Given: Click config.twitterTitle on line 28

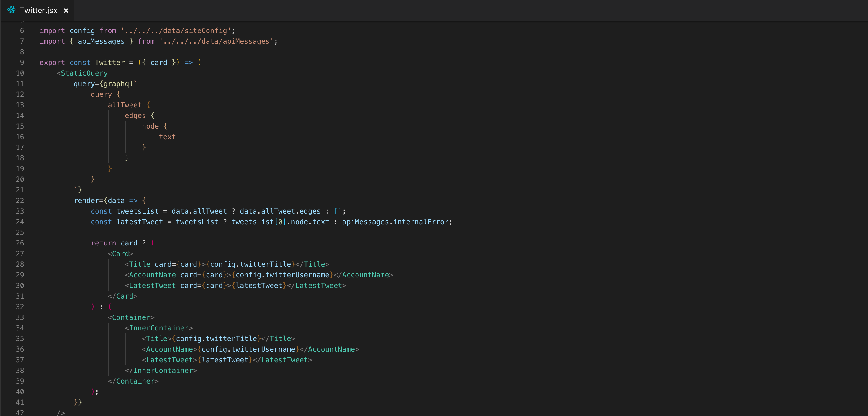Looking at the screenshot, I should point(250,264).
